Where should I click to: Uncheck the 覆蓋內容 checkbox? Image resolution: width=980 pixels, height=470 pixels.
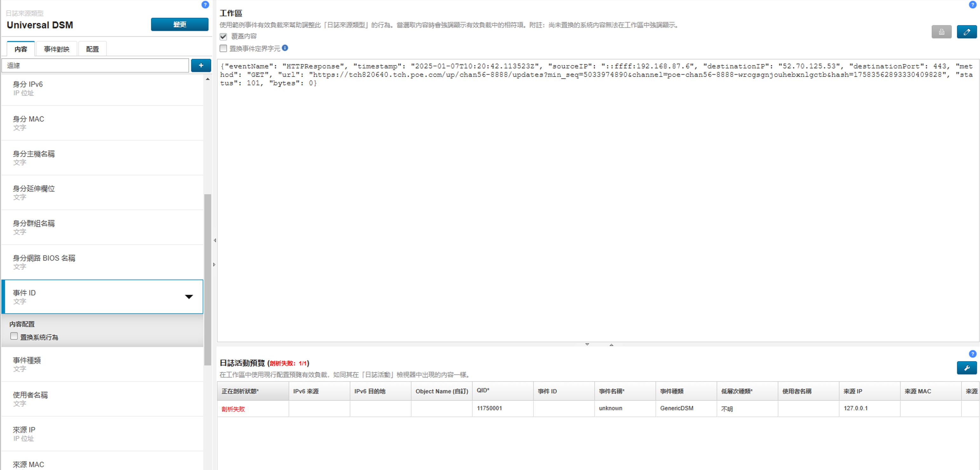(223, 36)
